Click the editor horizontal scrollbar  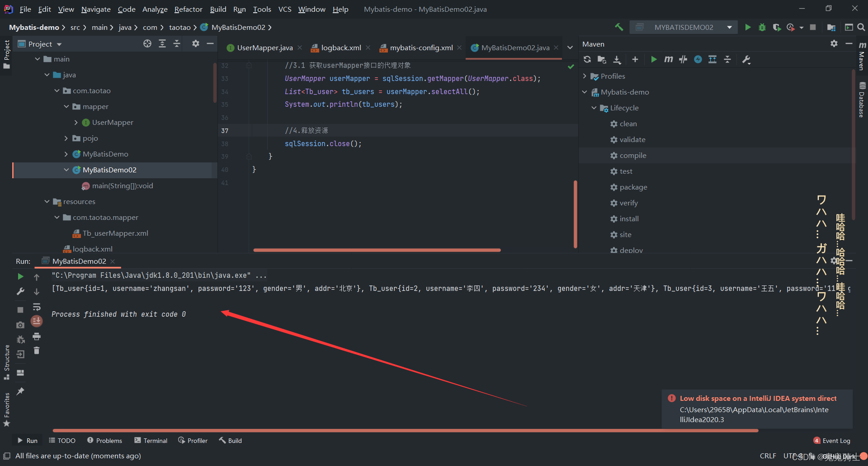[x=377, y=250]
